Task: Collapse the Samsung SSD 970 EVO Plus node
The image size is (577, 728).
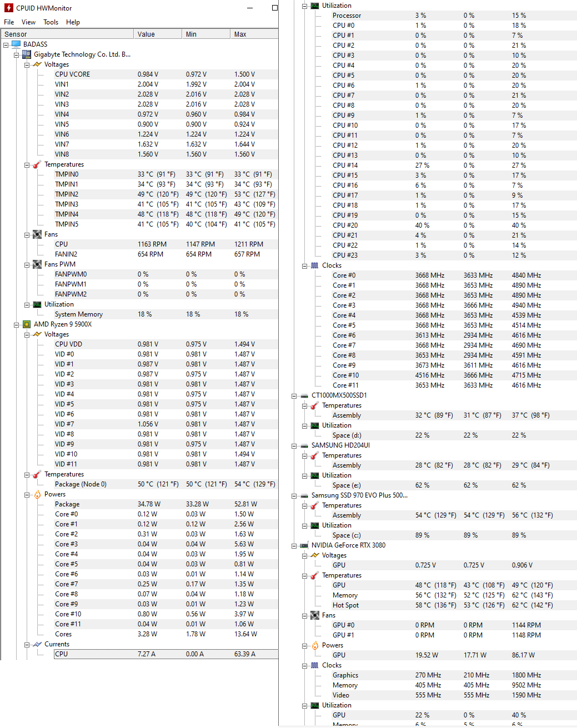Action: (x=294, y=495)
